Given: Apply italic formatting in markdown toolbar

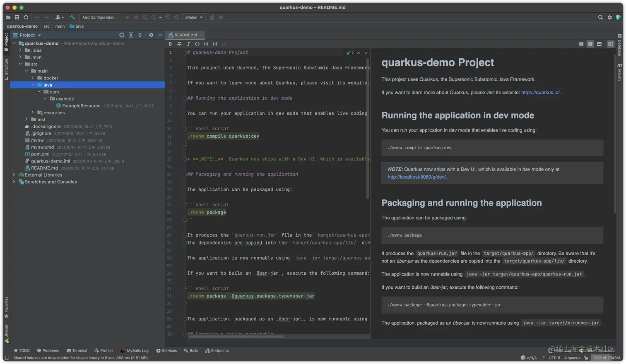Looking at the screenshot, I should [x=188, y=44].
